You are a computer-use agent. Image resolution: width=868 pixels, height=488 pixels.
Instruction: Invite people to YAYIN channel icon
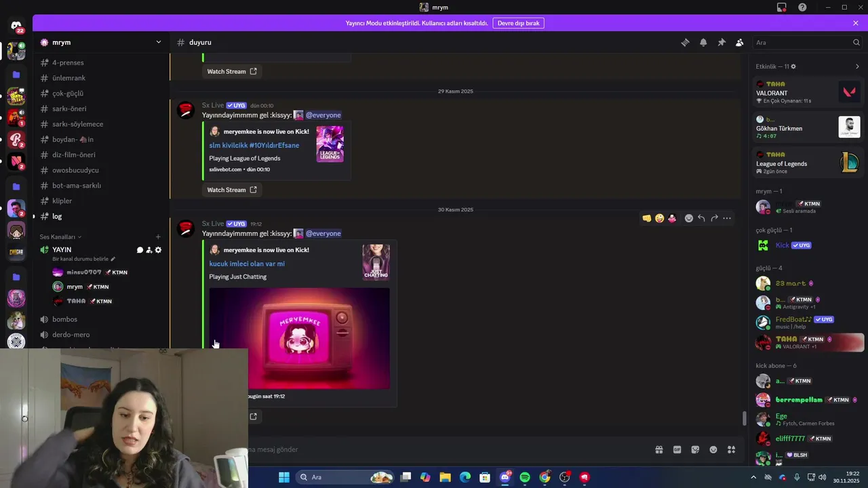(x=149, y=250)
